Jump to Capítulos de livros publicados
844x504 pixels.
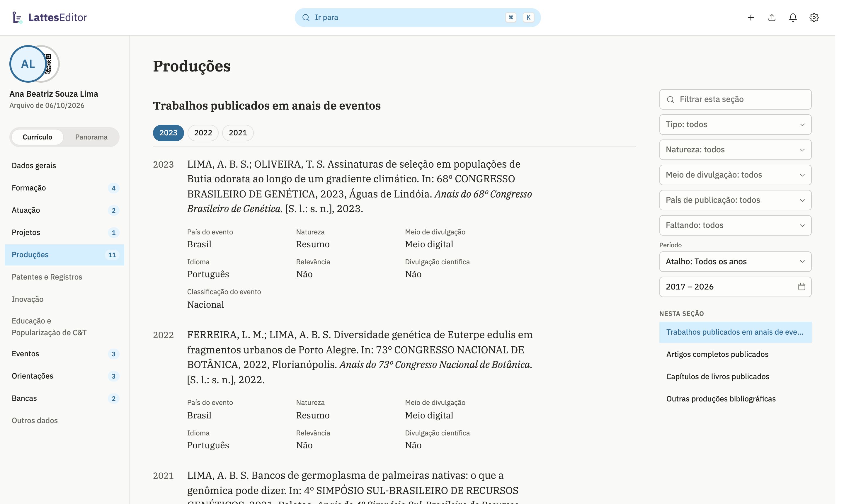coord(735,376)
